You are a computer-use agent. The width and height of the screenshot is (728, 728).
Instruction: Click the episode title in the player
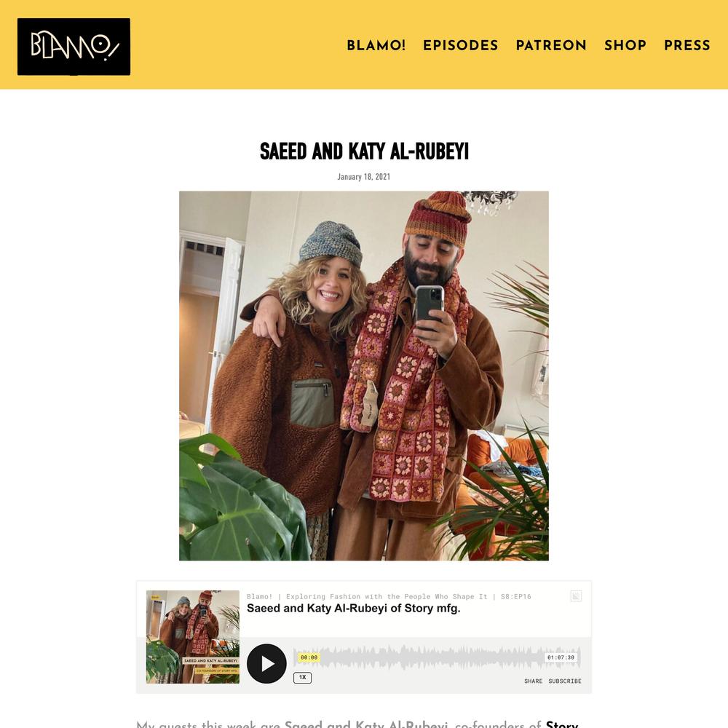coord(353,608)
